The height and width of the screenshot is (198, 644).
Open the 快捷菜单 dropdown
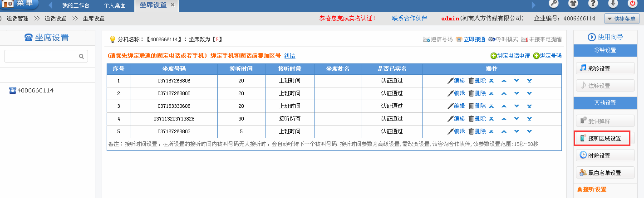tap(622, 19)
